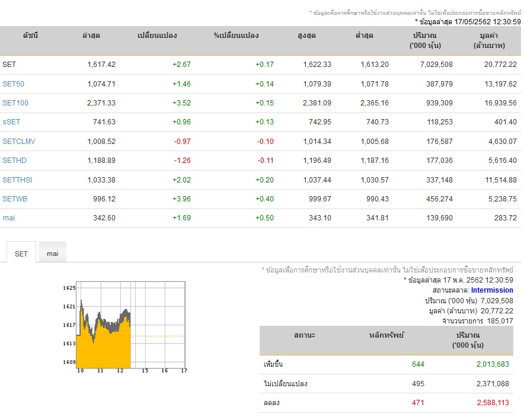Select declining securities count 471
The height and width of the screenshot is (420, 524).
click(x=418, y=403)
